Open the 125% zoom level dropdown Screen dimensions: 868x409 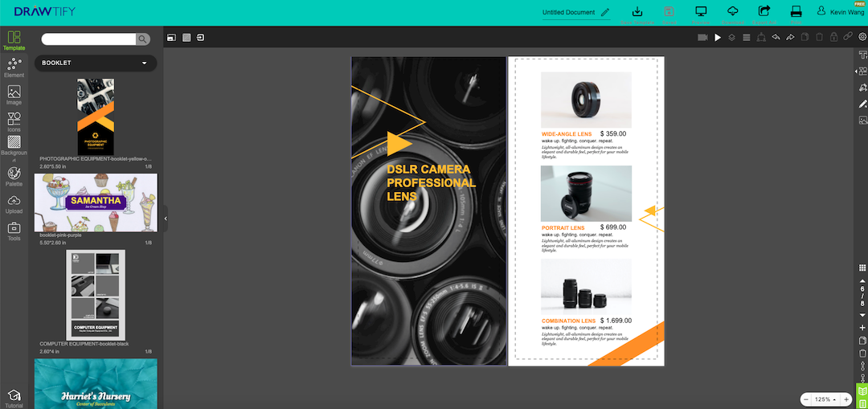825,399
